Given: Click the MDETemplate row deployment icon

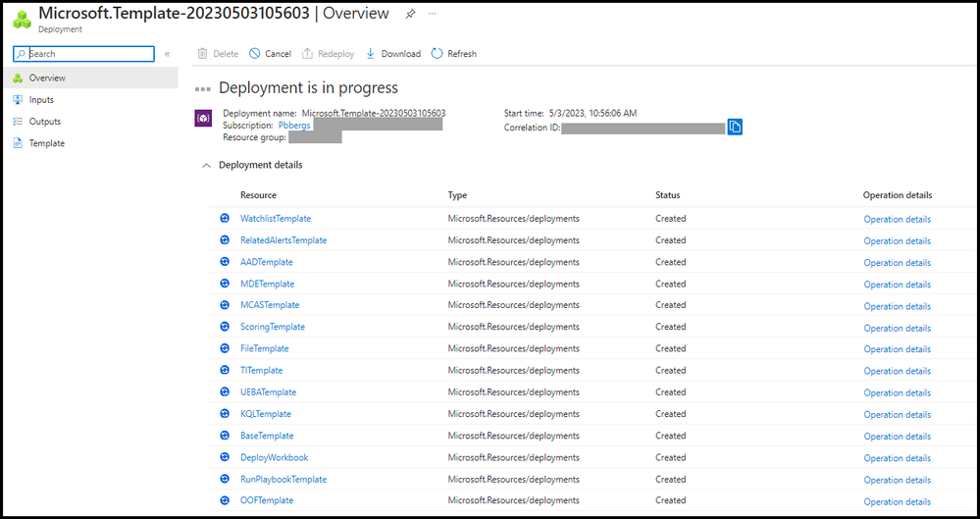Looking at the screenshot, I should click(225, 284).
